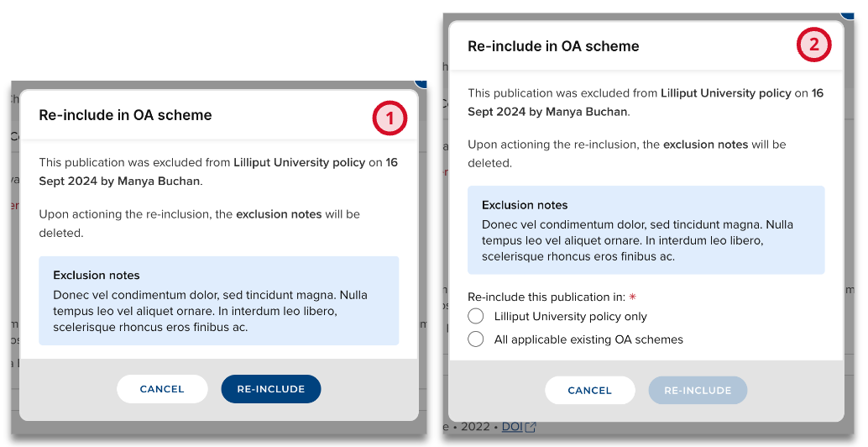Viewport: 868px width, 447px height.
Task: Confirm with Re-include in dialog marked 1
Action: (x=270, y=389)
